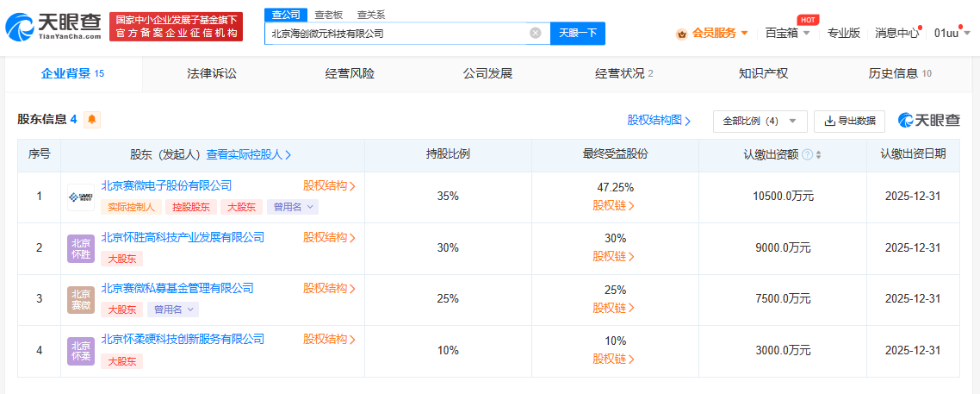Expand 曾用名 for 北京赛微私募基金管理有限公司

pos(172,309)
